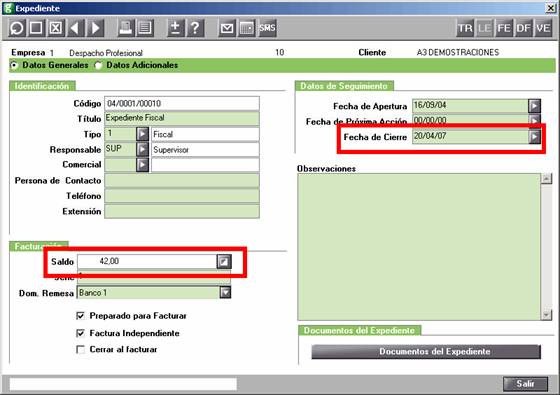560x395 pixels.
Task: Click the Salir button
Action: (x=525, y=384)
